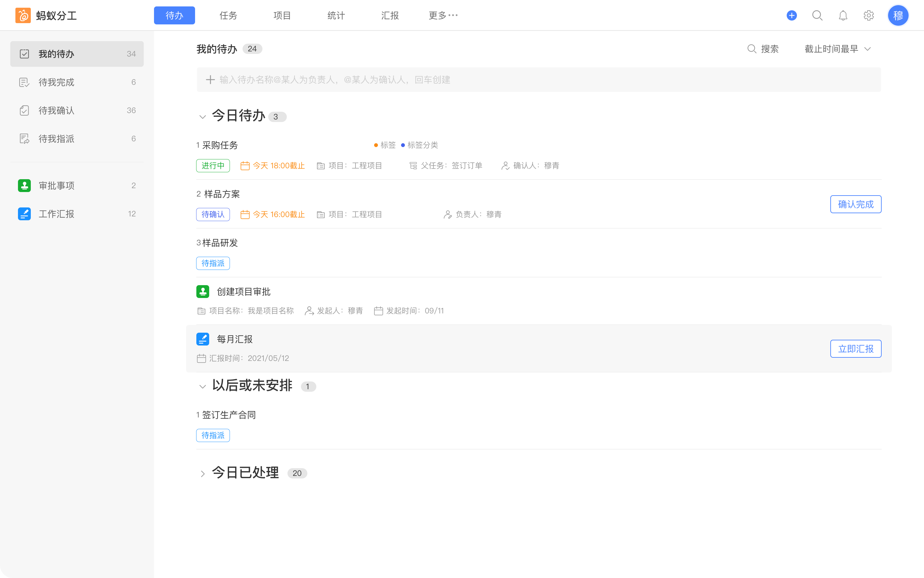Click 待指派 tag under 签订生产合同
The width and height of the screenshot is (924, 578).
pyautogui.click(x=213, y=435)
